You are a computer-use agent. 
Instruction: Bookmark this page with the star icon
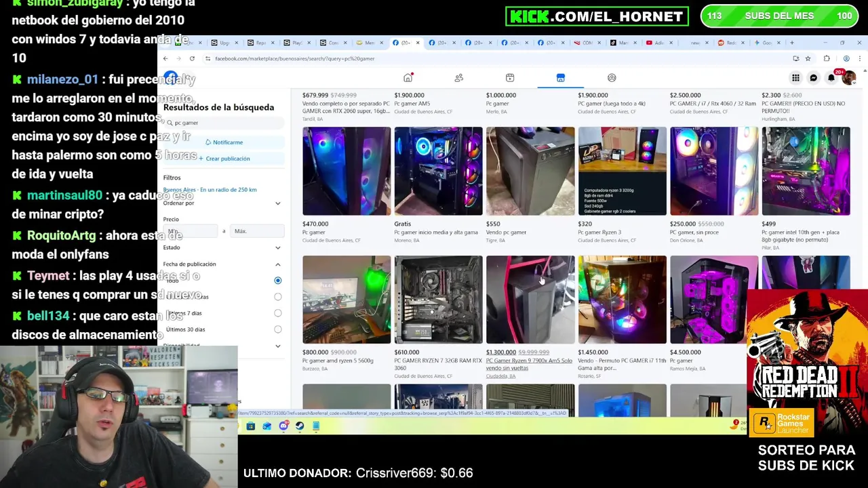[x=808, y=58]
